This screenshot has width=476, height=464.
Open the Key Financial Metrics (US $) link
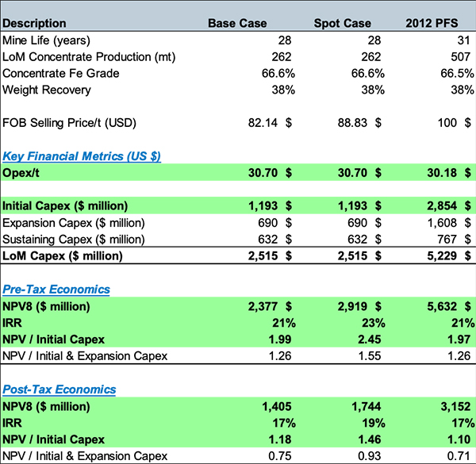(x=82, y=156)
